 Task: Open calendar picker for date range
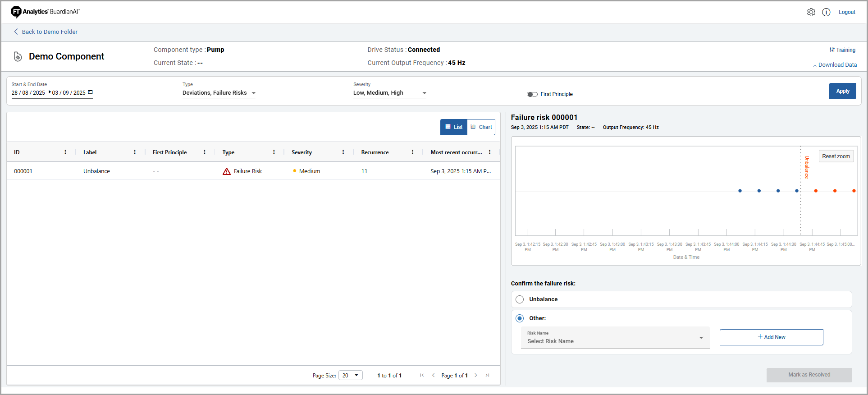(90, 92)
